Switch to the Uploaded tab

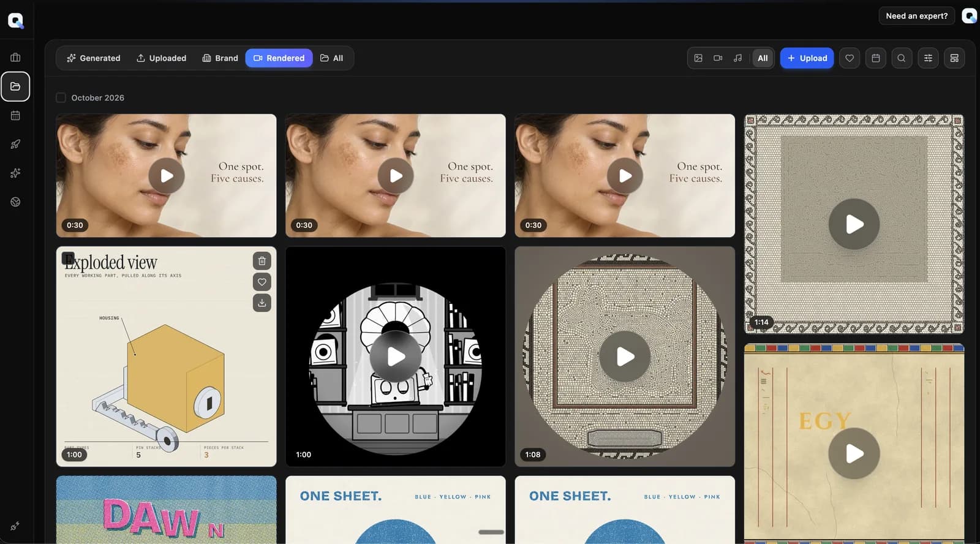[x=161, y=58]
